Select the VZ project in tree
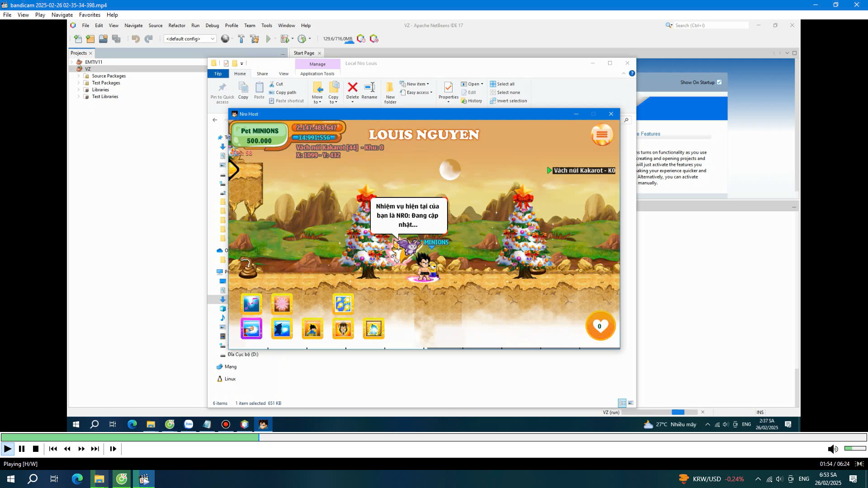 (x=88, y=69)
